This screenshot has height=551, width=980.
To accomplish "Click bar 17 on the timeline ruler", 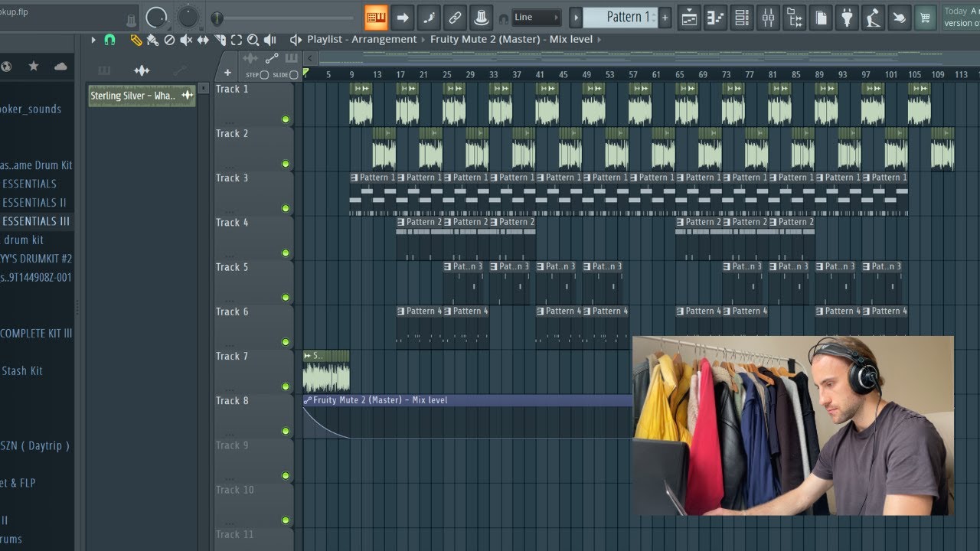I will click(400, 74).
